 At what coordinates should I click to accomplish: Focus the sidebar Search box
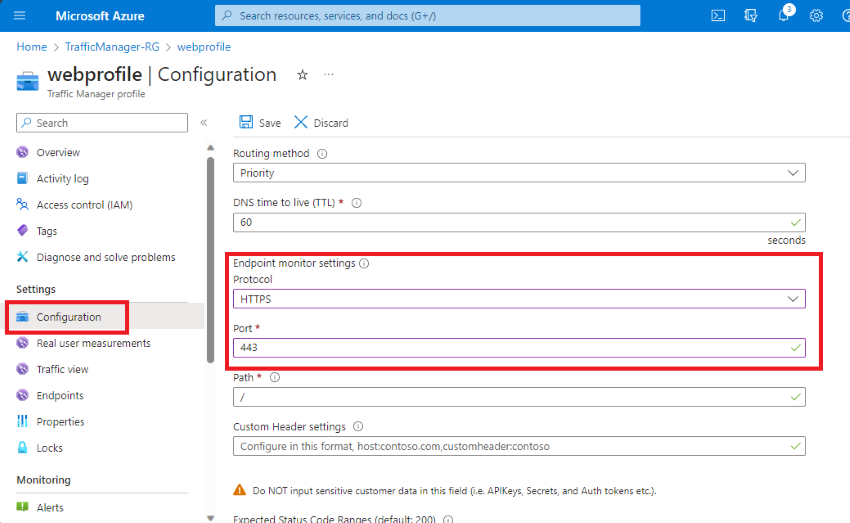[x=102, y=123]
